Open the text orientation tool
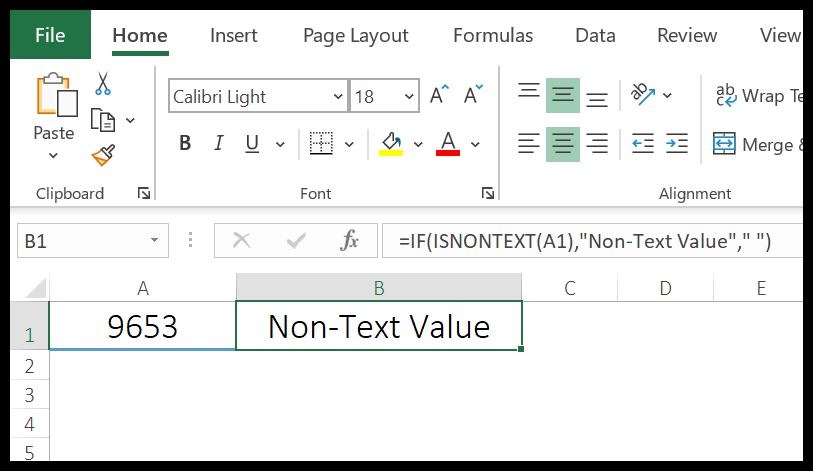 point(643,95)
